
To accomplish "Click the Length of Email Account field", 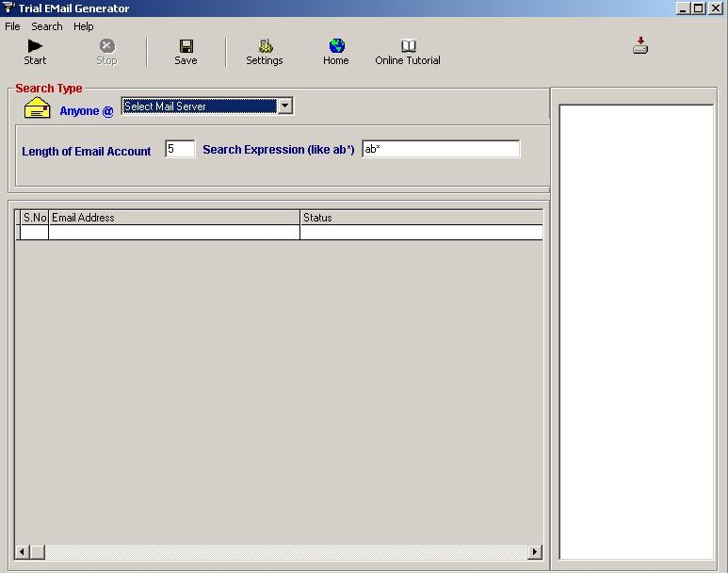I will [x=180, y=149].
